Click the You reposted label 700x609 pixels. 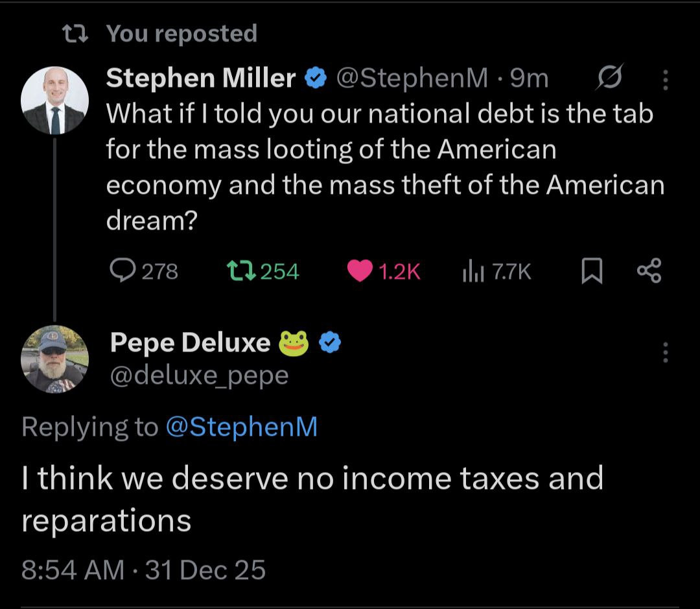tap(181, 33)
